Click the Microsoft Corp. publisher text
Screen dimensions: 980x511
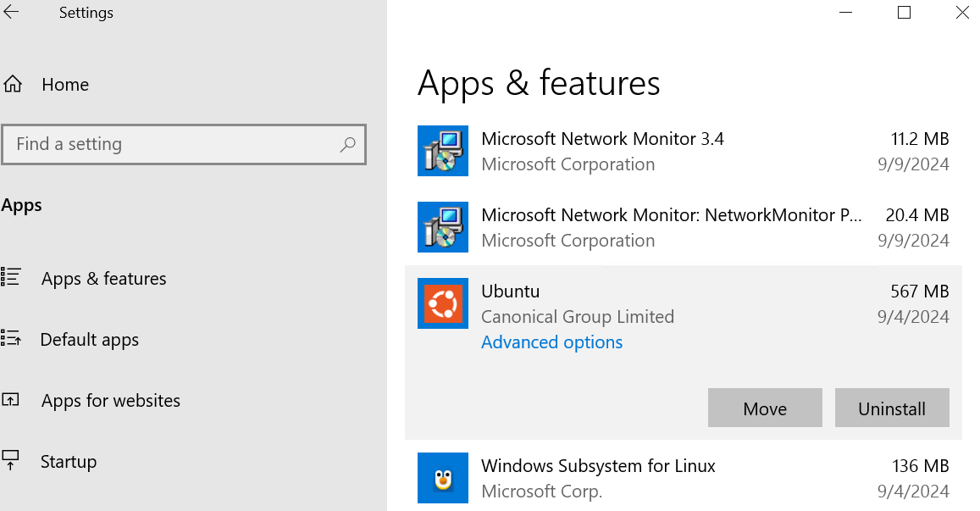(542, 492)
